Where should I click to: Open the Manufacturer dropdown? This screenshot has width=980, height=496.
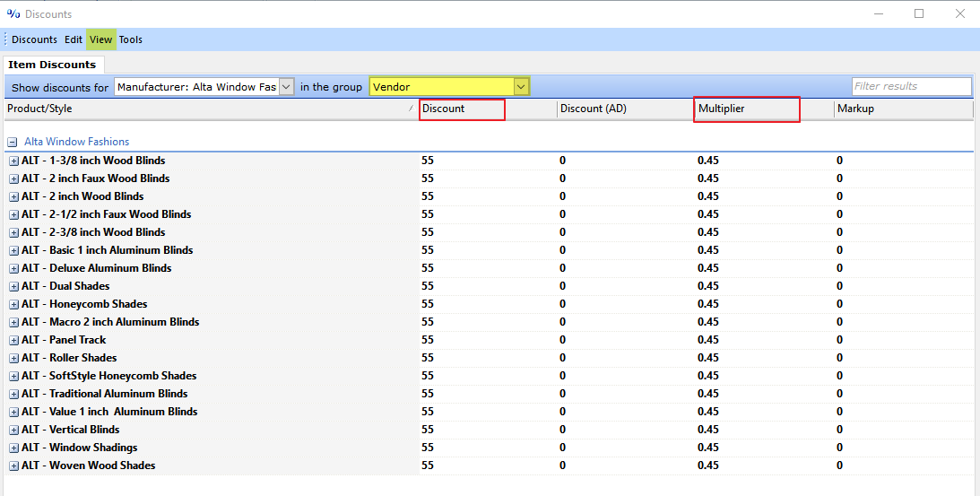coord(286,87)
